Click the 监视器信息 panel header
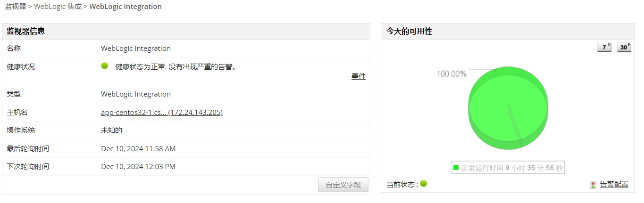The height and width of the screenshot is (203, 644). 26,32
